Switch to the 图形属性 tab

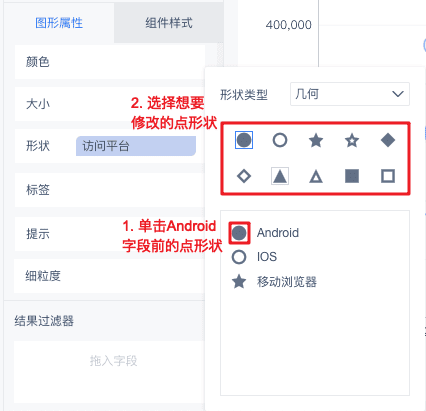[x=59, y=23]
